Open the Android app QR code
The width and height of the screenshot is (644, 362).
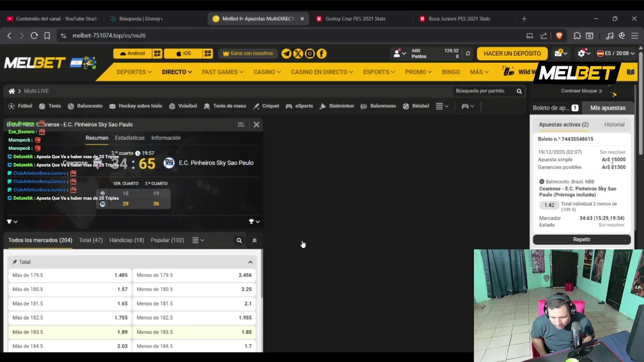coord(157,53)
